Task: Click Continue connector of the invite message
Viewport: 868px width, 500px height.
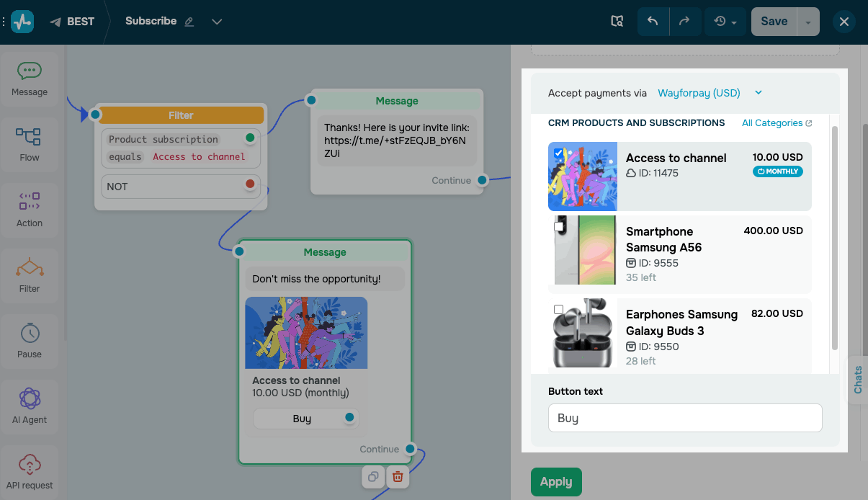Action: tap(482, 180)
